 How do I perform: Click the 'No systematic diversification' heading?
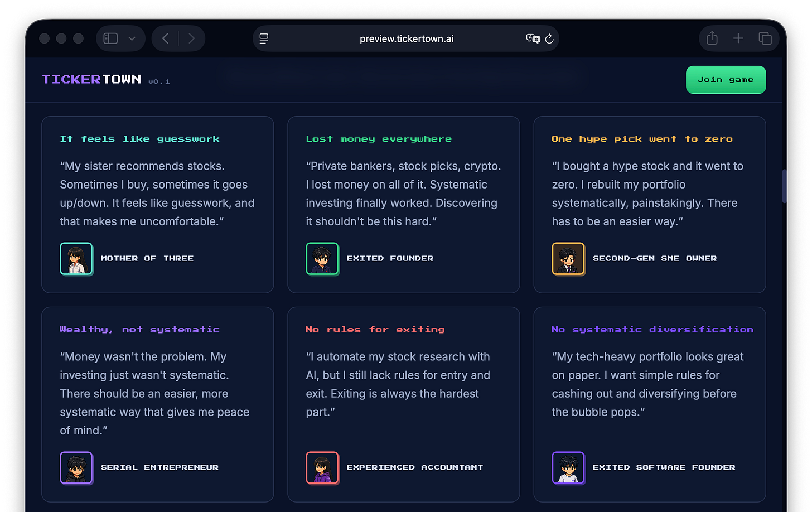coord(652,330)
